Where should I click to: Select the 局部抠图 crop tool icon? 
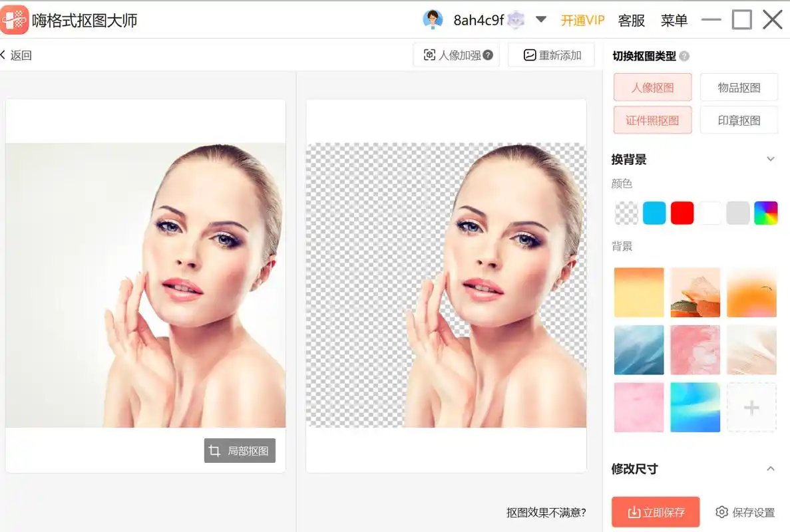[x=215, y=450]
